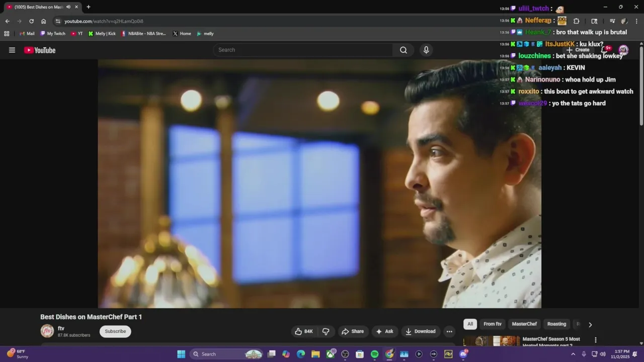Subscribe to the ftv channel

(115, 331)
